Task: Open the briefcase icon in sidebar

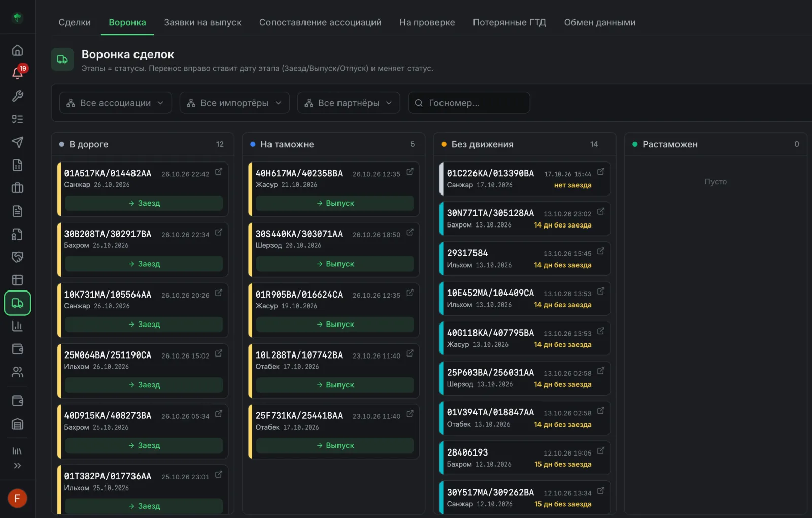Action: [x=17, y=188]
